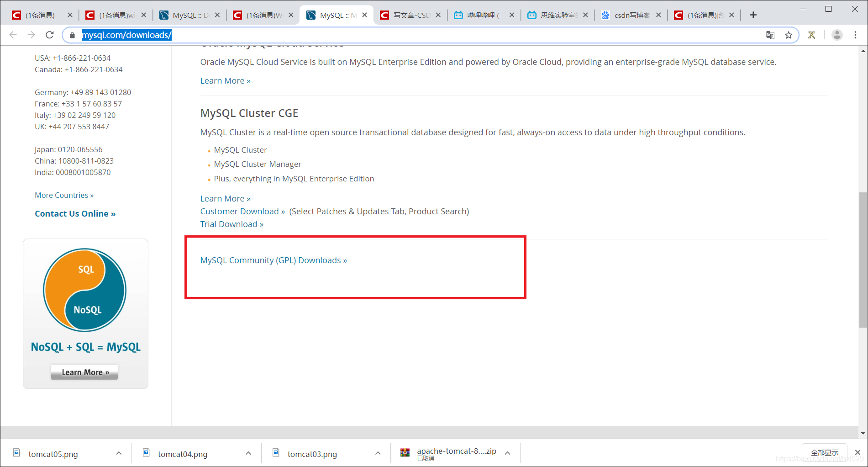Image resolution: width=868 pixels, height=467 pixels.
Task: Open the user profile avatar icon
Action: point(837,35)
